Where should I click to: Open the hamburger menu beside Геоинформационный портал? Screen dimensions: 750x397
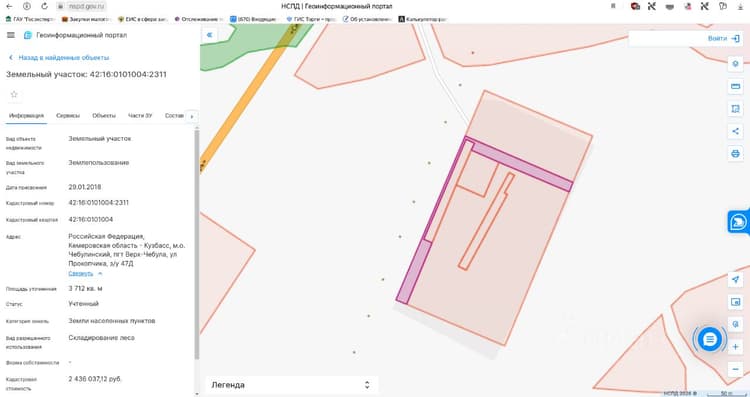(x=11, y=35)
